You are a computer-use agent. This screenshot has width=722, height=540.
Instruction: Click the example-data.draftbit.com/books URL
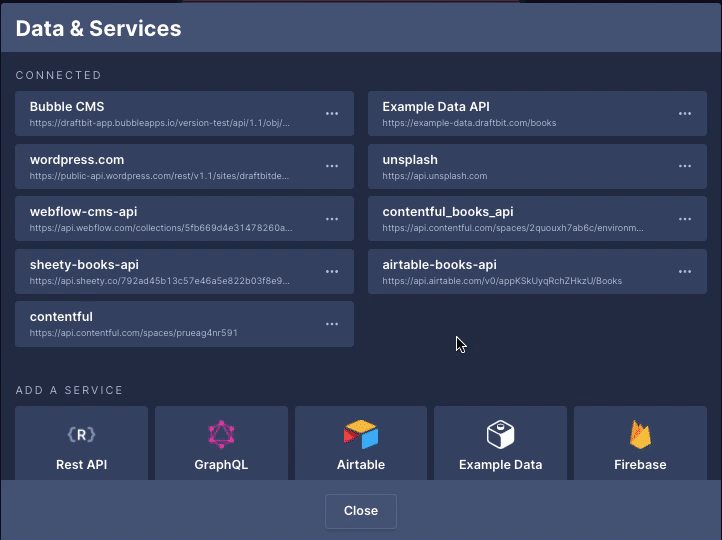tap(469, 123)
